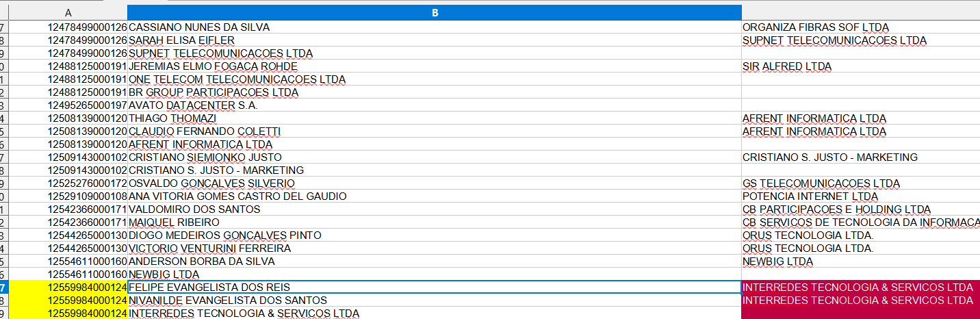Select AFRENT INFORMATICA LTDA beside THIAGO THOMAZI
980x319 pixels.
[x=861, y=118]
